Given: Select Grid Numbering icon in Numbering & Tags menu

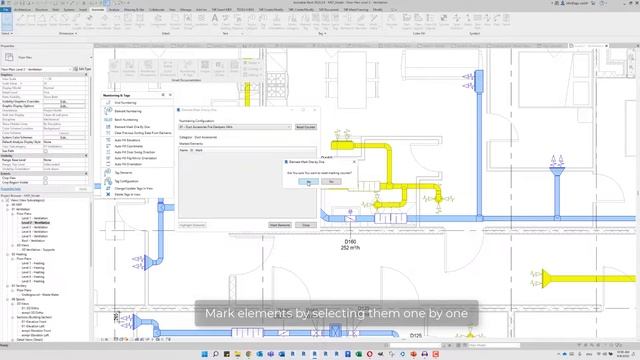Looking at the screenshot, I should tap(108, 102).
